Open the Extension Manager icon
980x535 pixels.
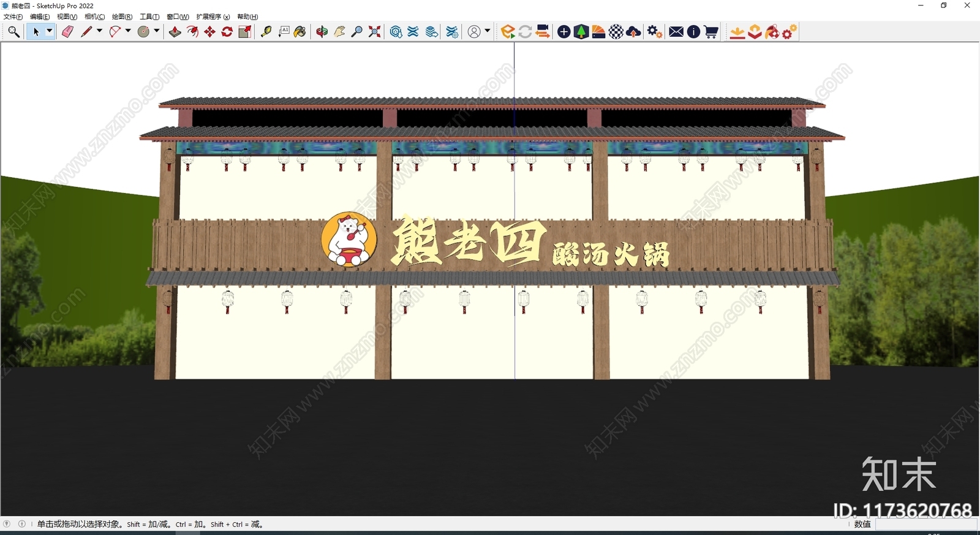click(452, 32)
